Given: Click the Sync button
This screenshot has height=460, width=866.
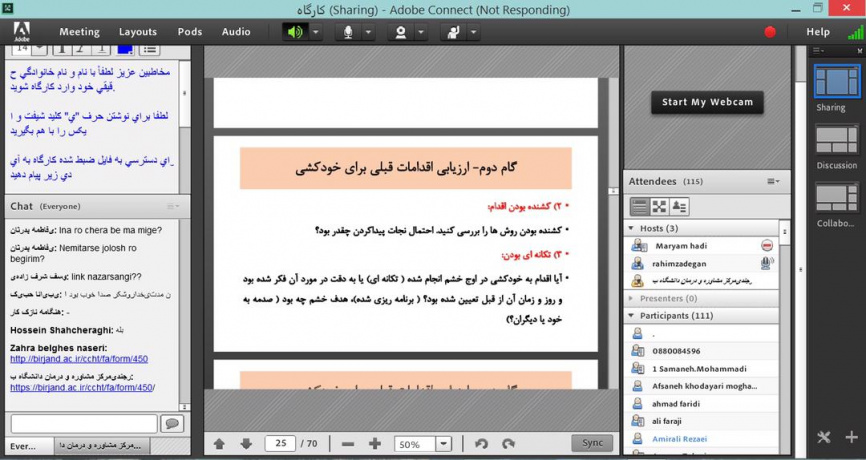Looking at the screenshot, I should [x=592, y=443].
